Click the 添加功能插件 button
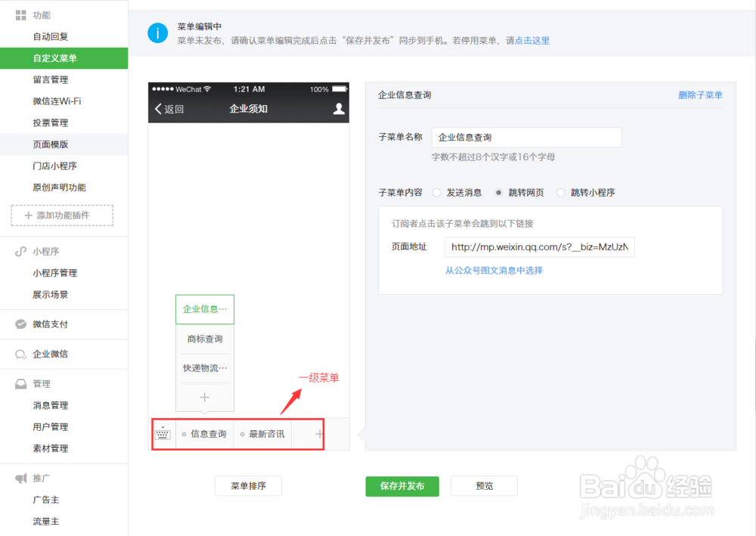This screenshot has height=536, width=756. coord(62,215)
